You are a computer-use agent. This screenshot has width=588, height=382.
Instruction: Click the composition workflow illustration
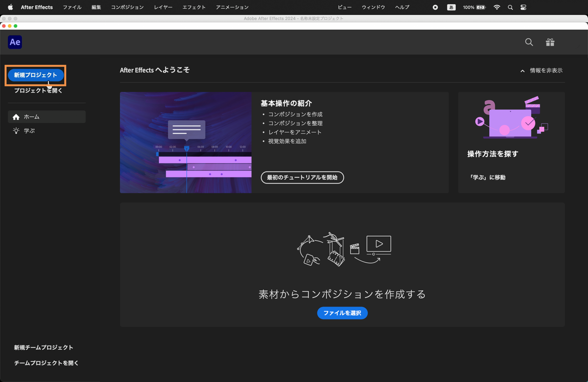pyautogui.click(x=344, y=249)
